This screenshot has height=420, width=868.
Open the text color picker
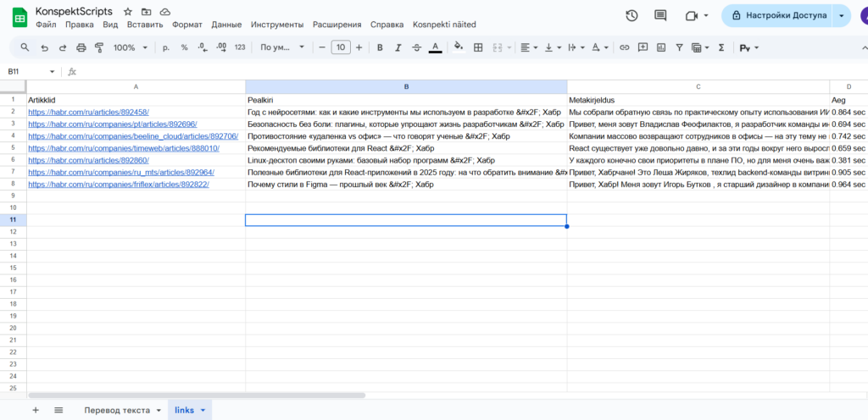point(436,47)
